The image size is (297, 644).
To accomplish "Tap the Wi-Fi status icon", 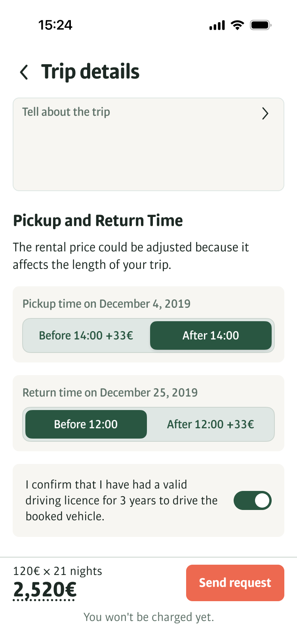I will [x=238, y=26].
